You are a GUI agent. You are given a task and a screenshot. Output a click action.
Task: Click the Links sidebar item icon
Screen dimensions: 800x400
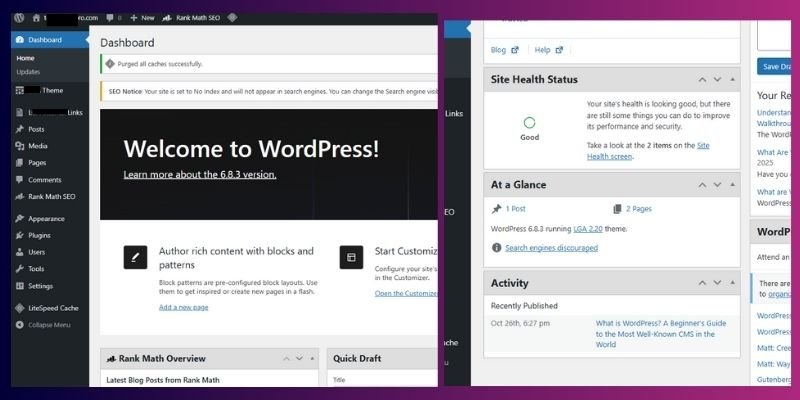pos(20,112)
